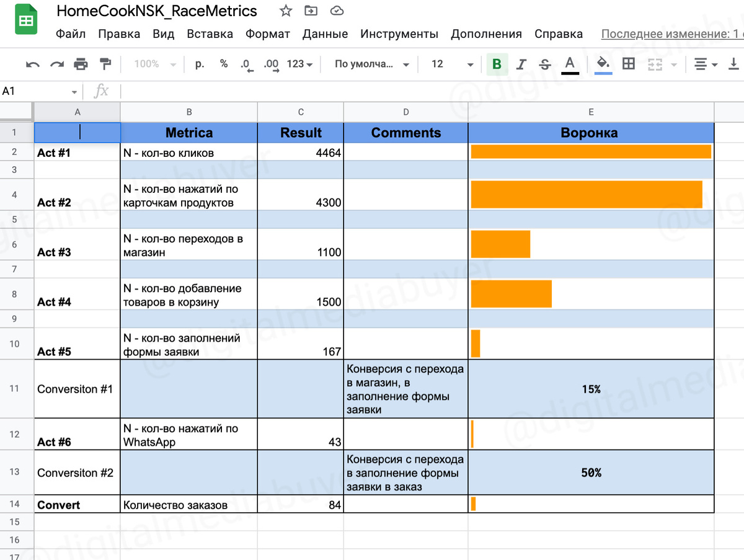Increase decimal places
This screenshot has height=560, width=744.
click(x=271, y=64)
